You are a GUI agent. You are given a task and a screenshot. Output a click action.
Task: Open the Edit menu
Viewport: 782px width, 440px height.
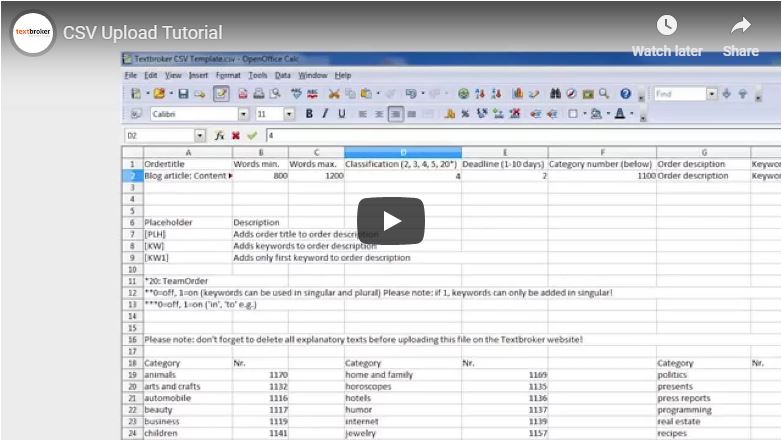(x=151, y=75)
